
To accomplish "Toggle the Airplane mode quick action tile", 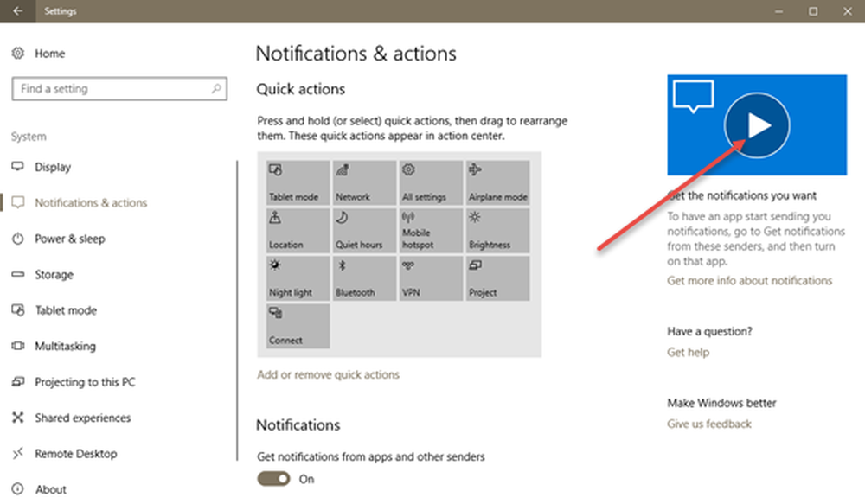I will coord(497,182).
